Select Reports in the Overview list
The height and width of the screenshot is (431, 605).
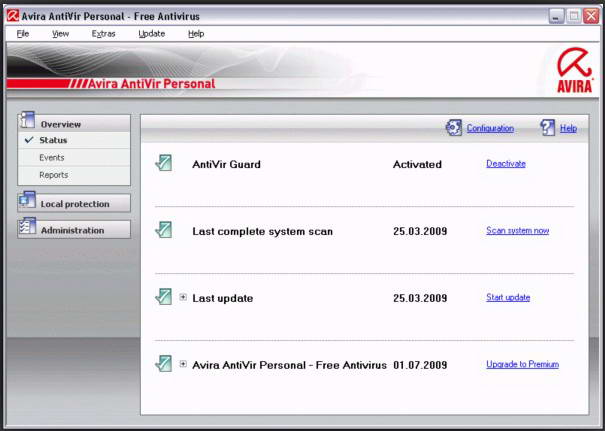tap(74, 175)
